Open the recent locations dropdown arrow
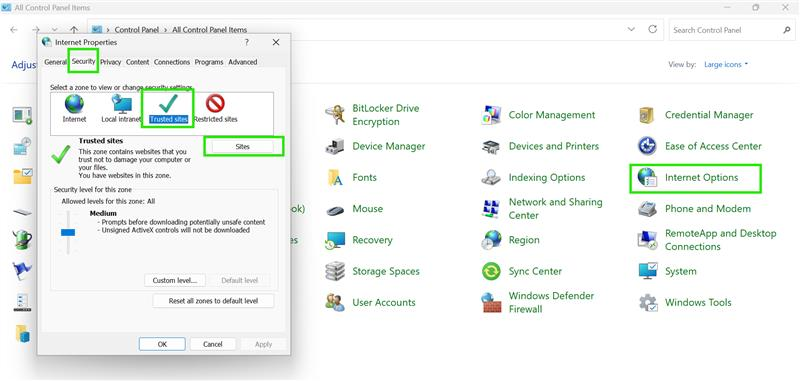This screenshot has height=381, width=800. [55, 30]
